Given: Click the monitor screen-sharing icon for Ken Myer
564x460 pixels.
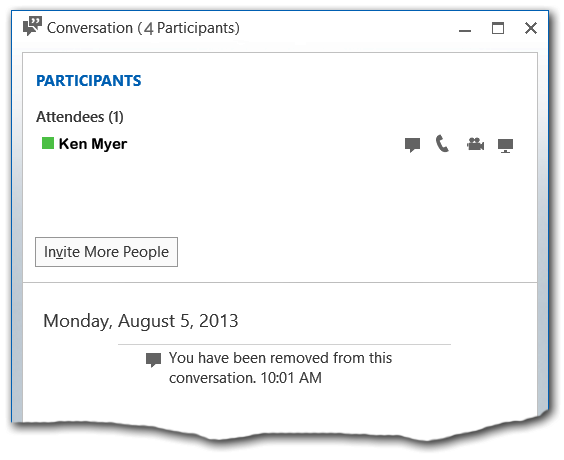Looking at the screenshot, I should click(505, 145).
